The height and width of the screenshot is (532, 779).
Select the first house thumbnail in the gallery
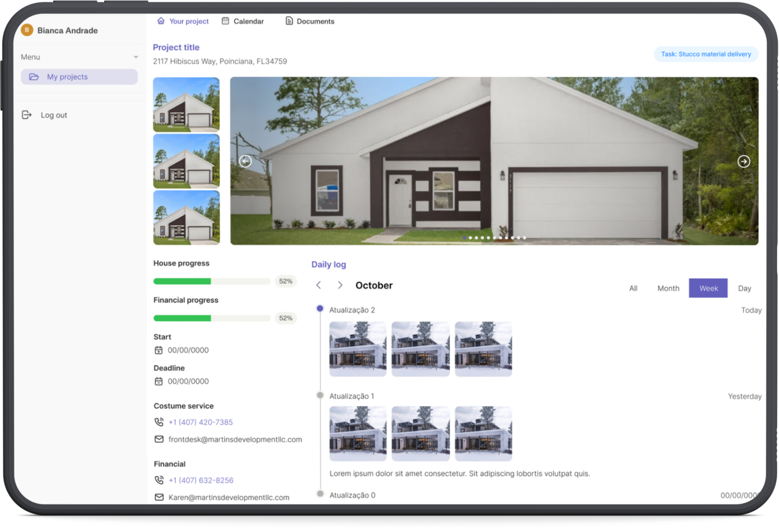click(186, 105)
